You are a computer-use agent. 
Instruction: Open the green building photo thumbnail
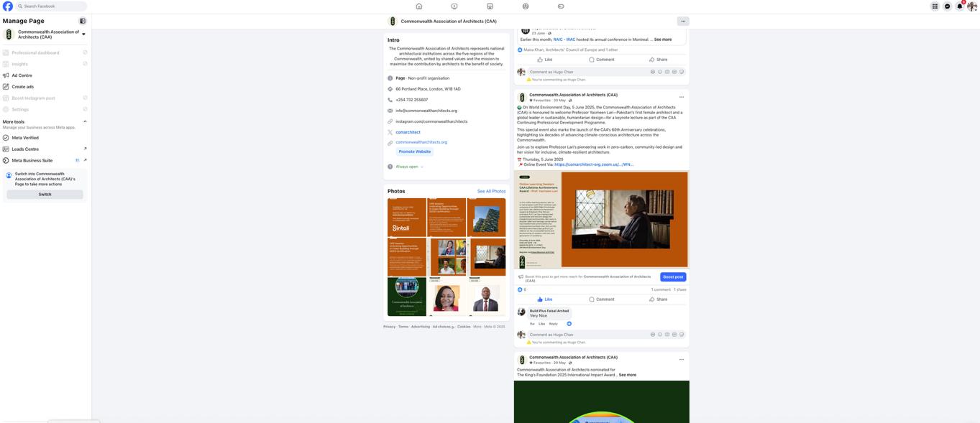point(486,218)
